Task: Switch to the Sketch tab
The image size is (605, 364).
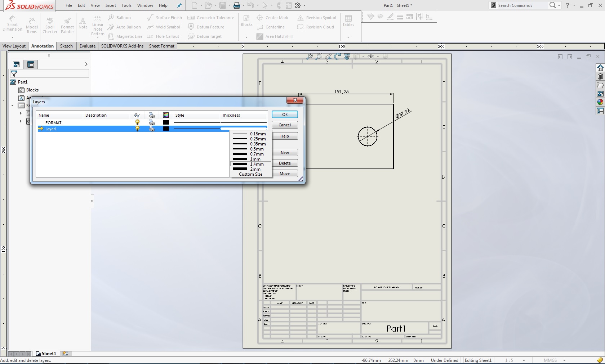Action: click(66, 46)
